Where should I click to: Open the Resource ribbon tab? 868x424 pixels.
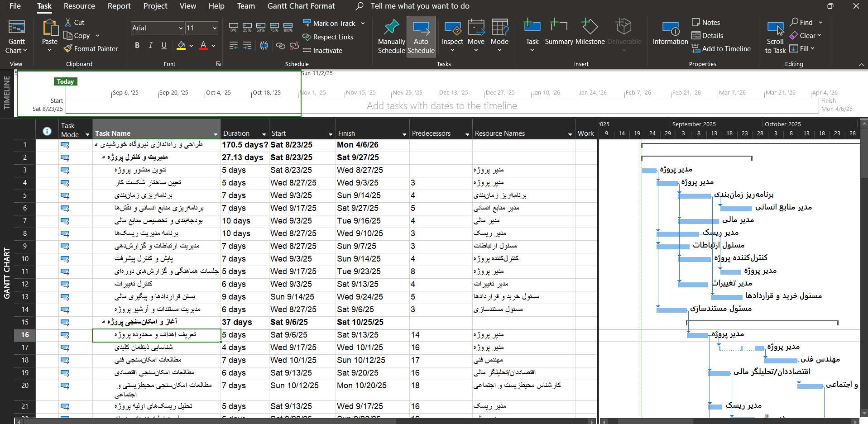(79, 6)
